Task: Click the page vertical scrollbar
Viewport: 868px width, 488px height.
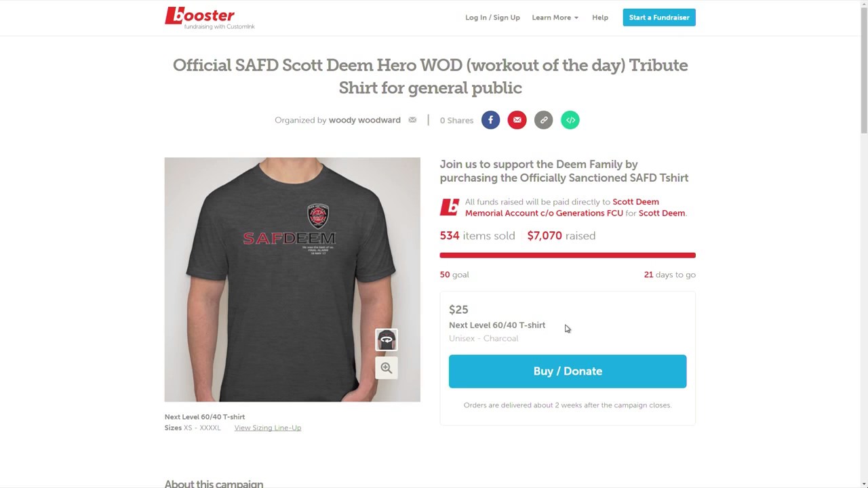Action: [863, 244]
